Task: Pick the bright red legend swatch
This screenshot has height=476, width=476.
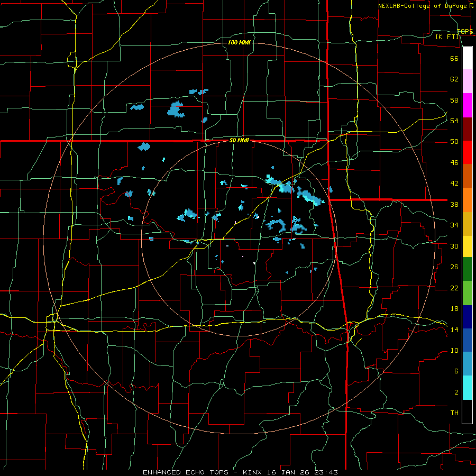Action: pos(467,152)
